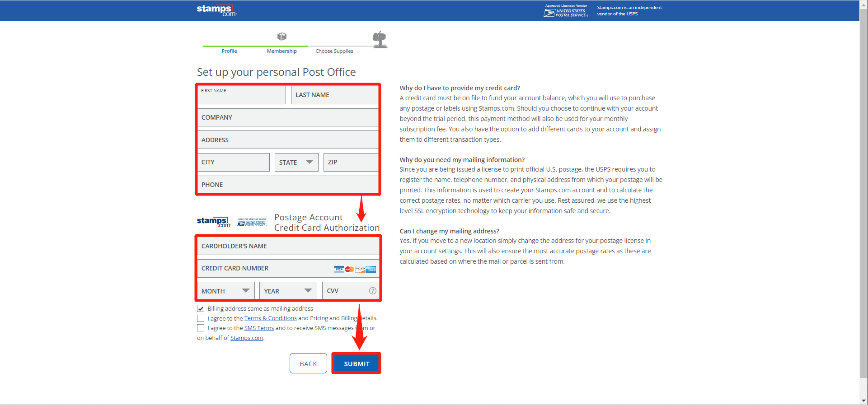Image resolution: width=868 pixels, height=405 pixels.
Task: Check the SMS Terms agreement box
Action: [x=201, y=328]
